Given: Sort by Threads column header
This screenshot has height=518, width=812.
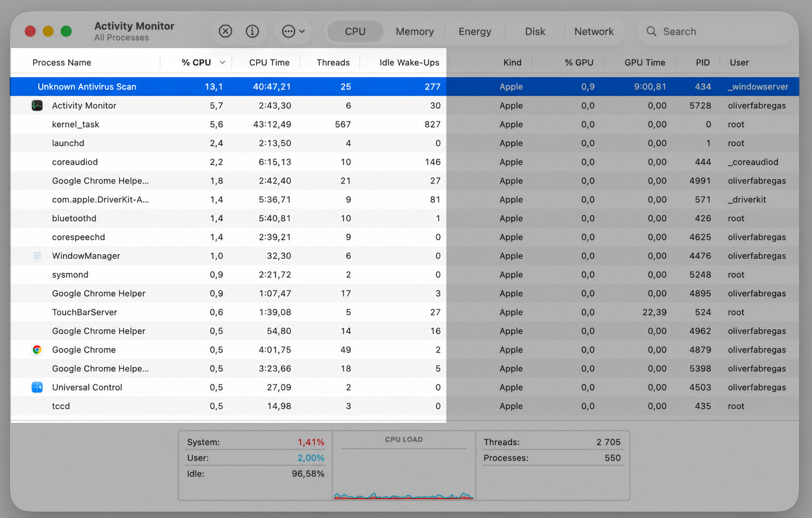Looking at the screenshot, I should tap(333, 63).
